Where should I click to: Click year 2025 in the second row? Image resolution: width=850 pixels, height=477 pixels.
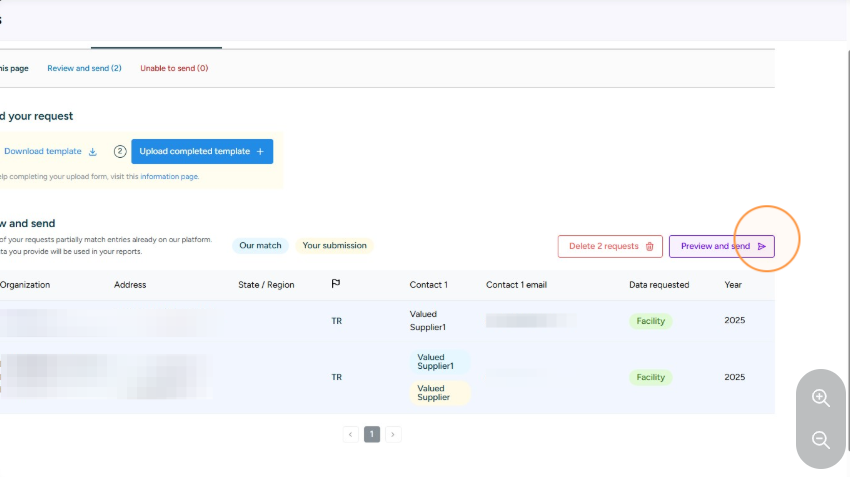click(x=735, y=377)
